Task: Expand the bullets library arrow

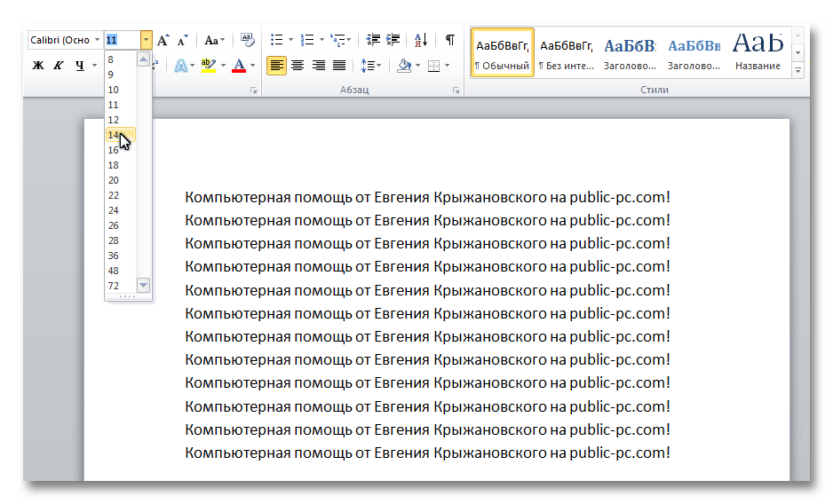Action: click(290, 40)
